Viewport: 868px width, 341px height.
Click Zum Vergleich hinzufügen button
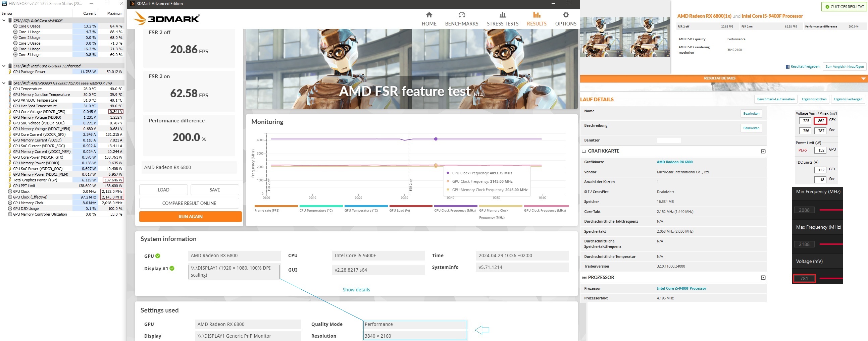tap(845, 67)
